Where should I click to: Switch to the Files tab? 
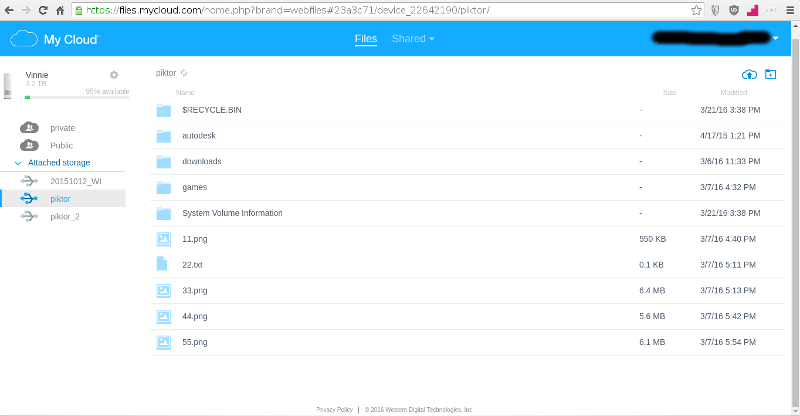366,39
